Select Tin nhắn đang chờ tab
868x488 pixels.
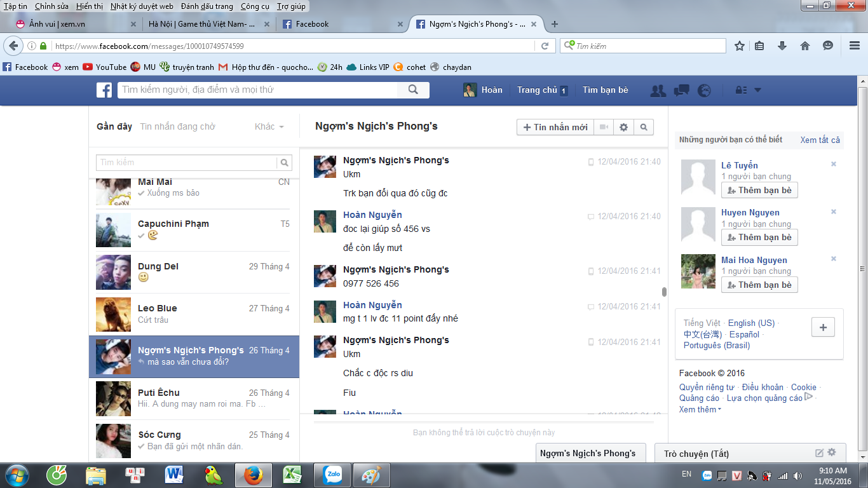tap(177, 126)
